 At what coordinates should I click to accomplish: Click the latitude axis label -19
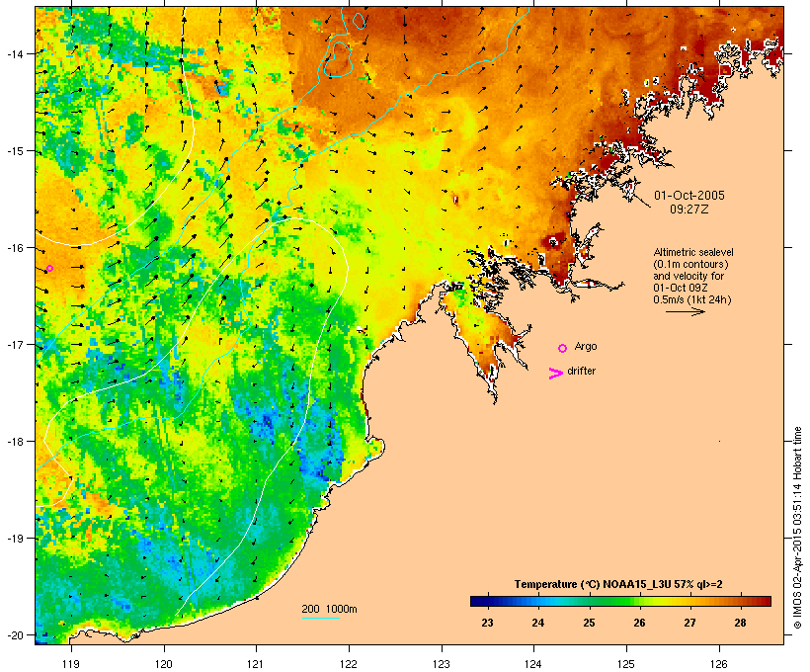[x=15, y=539]
